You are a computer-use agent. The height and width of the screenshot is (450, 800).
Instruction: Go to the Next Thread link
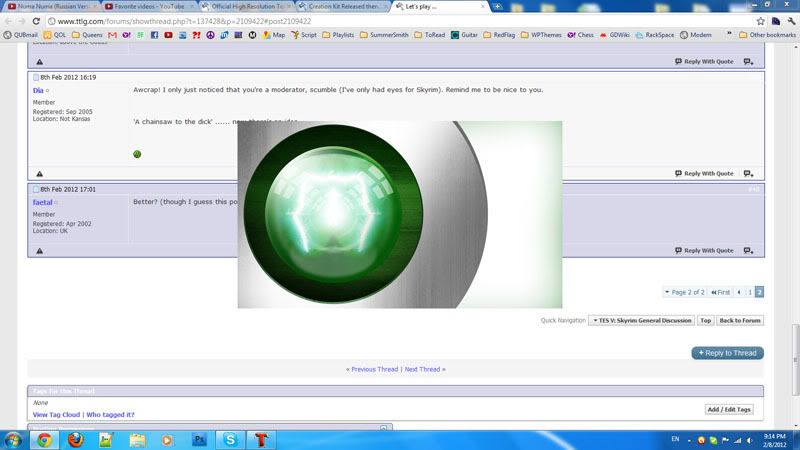[422, 369]
